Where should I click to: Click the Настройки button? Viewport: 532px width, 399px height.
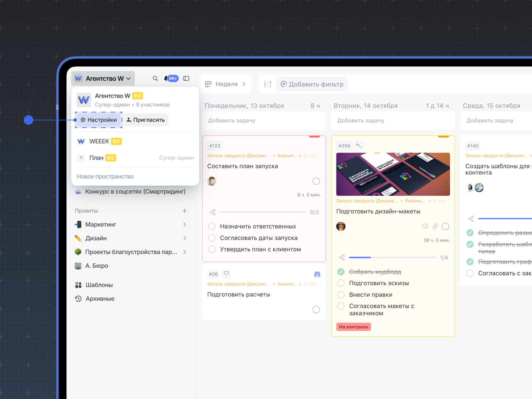[x=99, y=120]
